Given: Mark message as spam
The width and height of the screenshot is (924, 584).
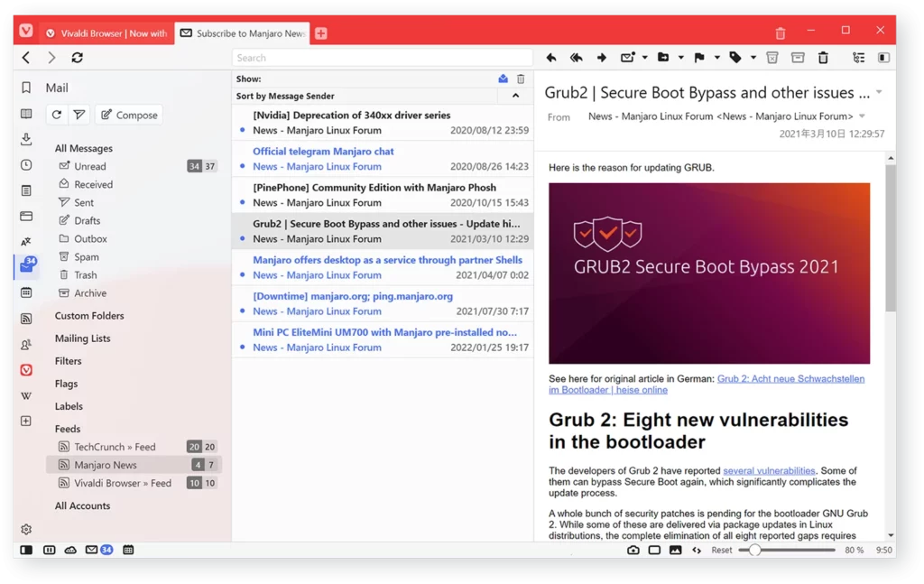Looking at the screenshot, I should pyautogui.click(x=772, y=58).
